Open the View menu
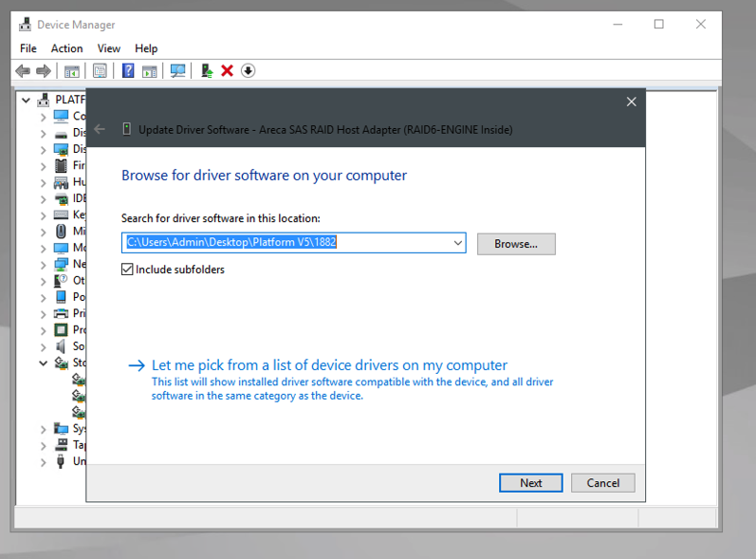 pos(109,48)
